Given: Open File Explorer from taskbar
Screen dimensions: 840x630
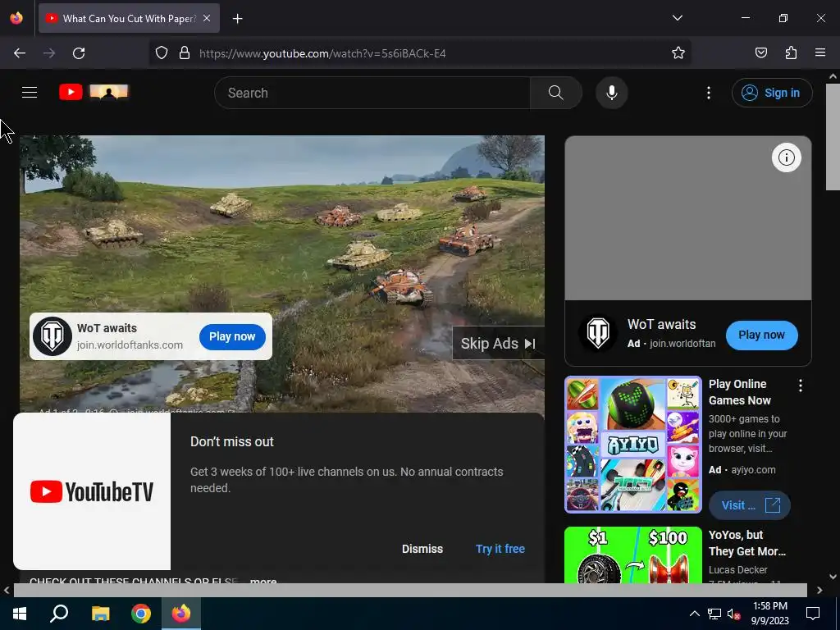Looking at the screenshot, I should [100, 614].
